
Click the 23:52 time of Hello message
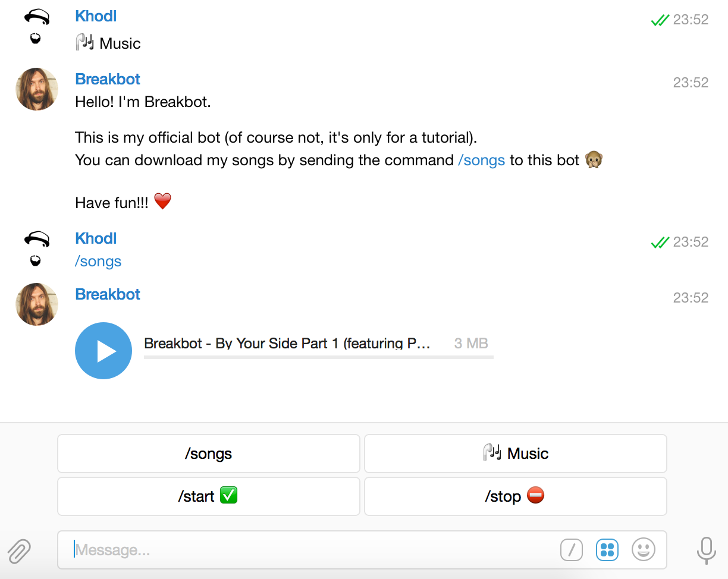[691, 83]
